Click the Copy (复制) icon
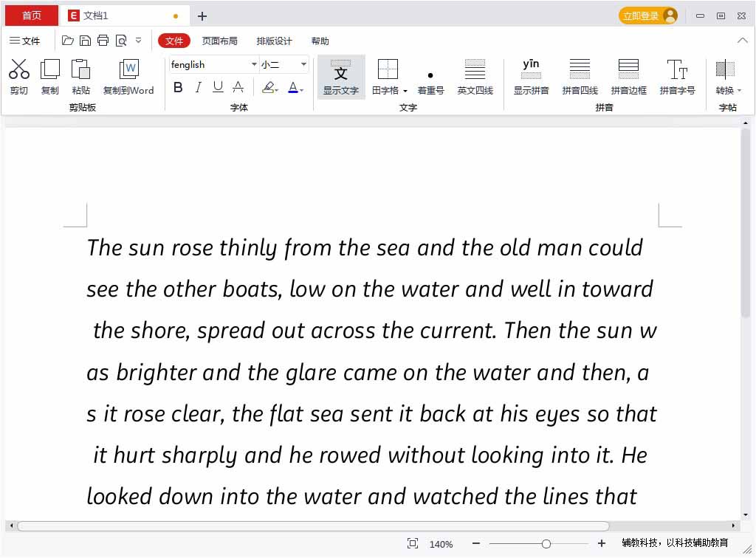Screen dimensions: 756x558 click(x=49, y=69)
